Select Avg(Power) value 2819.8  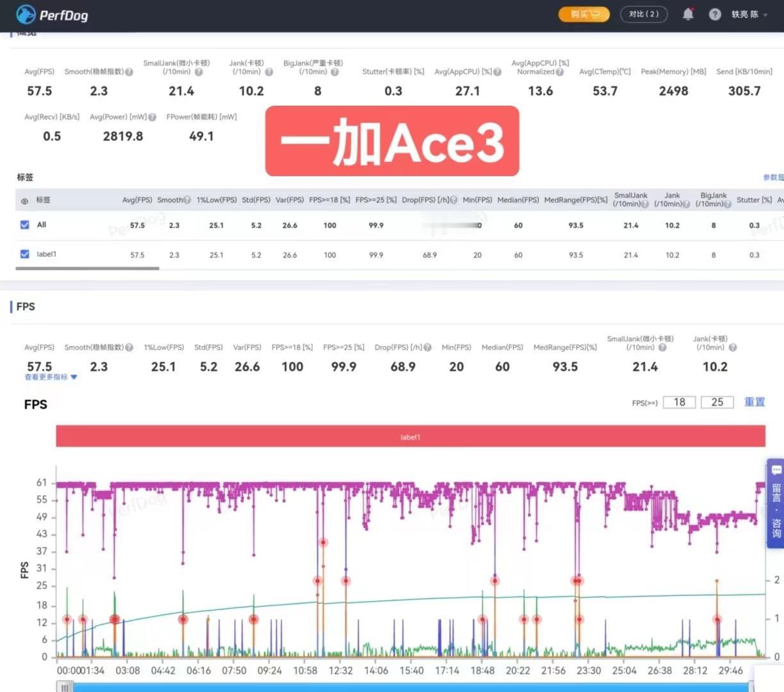coord(123,136)
